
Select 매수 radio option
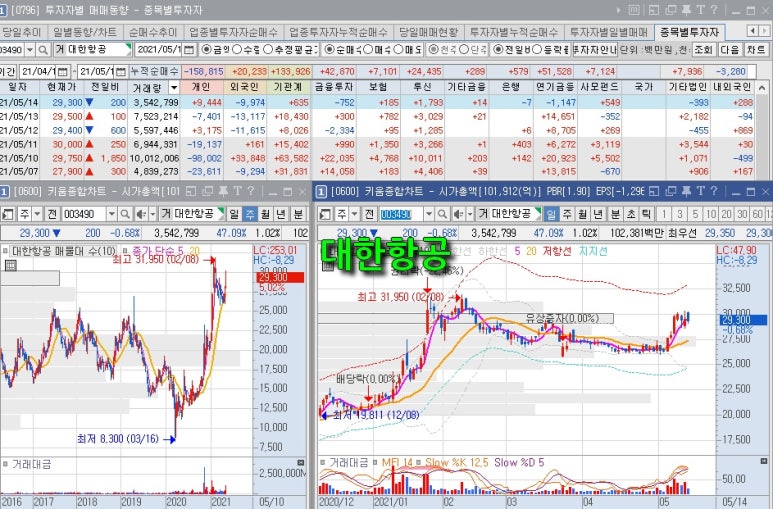coord(367,50)
